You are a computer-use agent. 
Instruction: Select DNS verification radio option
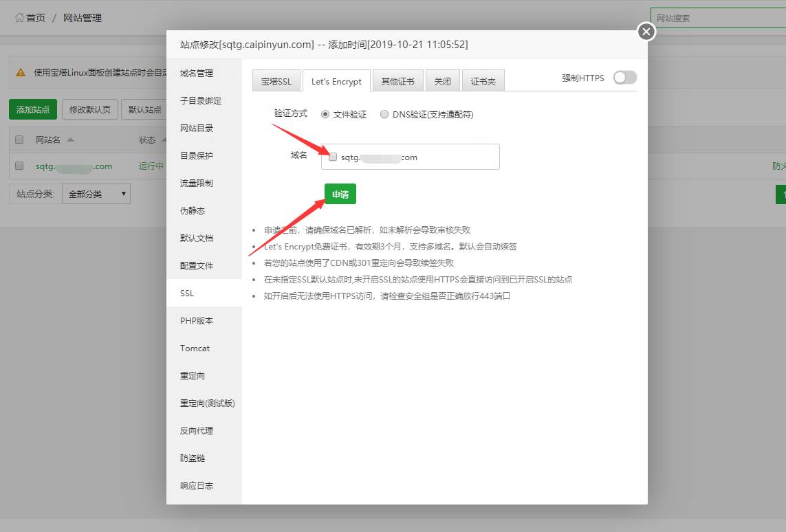[x=384, y=114]
